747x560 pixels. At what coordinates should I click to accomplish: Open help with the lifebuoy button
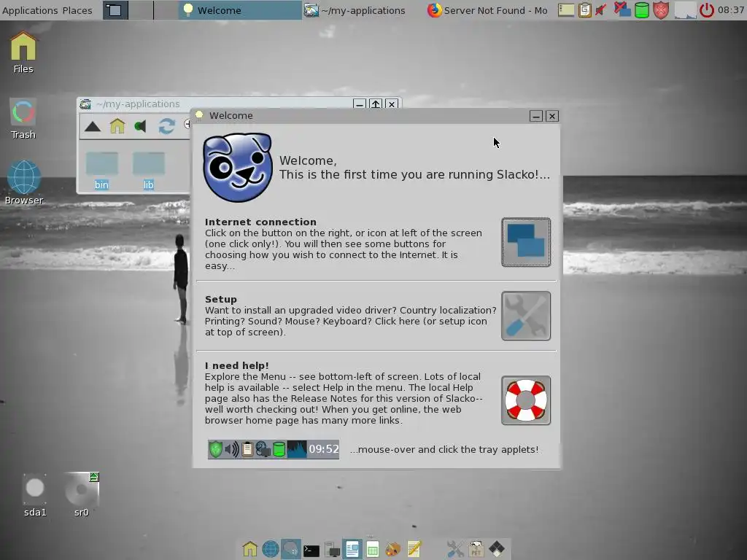point(526,400)
